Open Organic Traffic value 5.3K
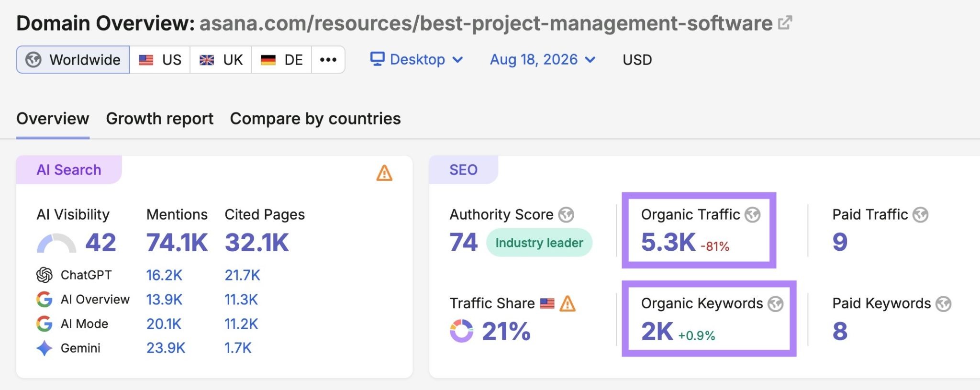Image resolution: width=980 pixels, height=390 pixels. [x=668, y=242]
